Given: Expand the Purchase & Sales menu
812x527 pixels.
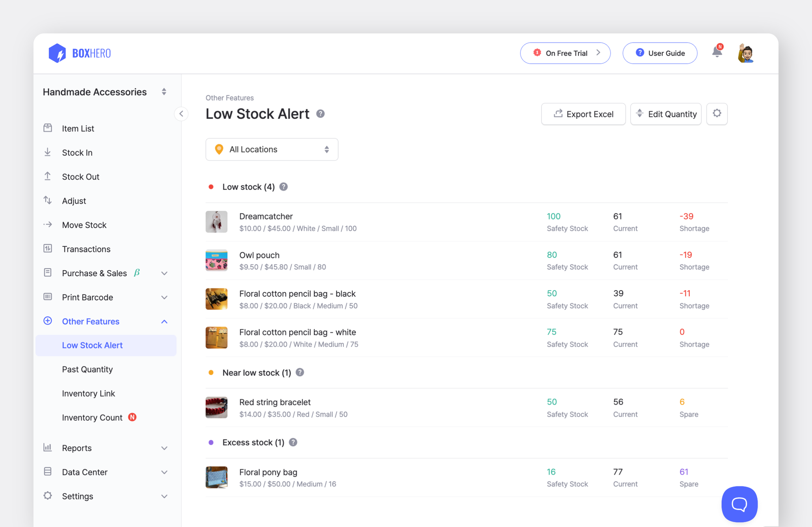Looking at the screenshot, I should click(164, 273).
